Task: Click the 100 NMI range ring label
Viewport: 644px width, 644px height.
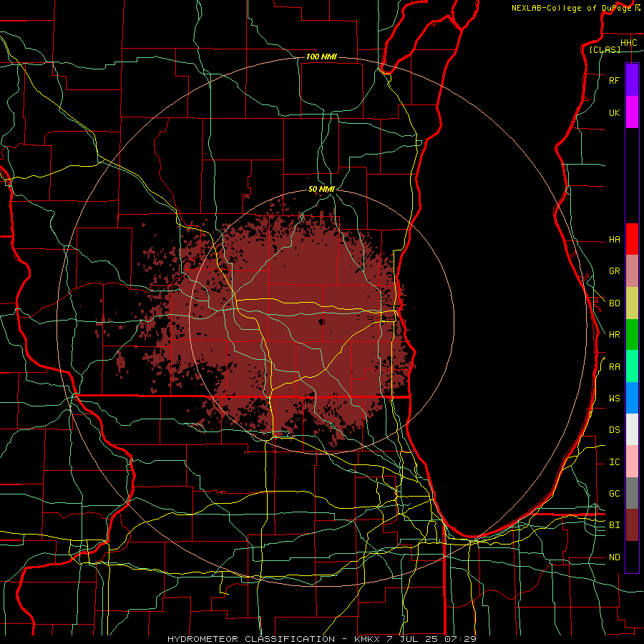Action: point(321,57)
